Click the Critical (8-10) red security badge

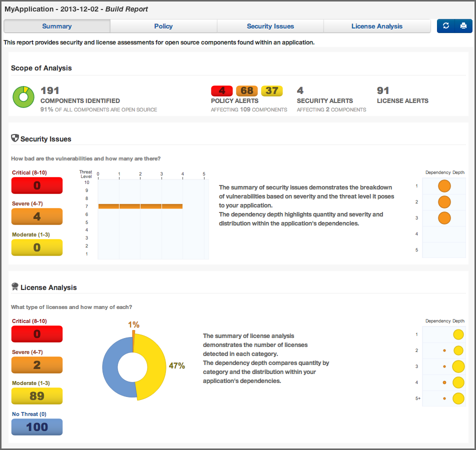click(36, 185)
